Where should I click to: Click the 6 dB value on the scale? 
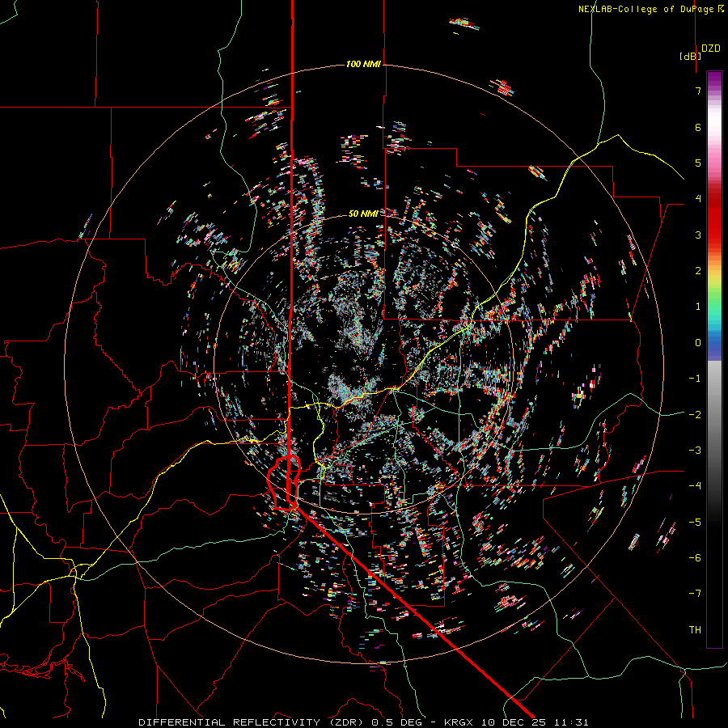(698, 127)
